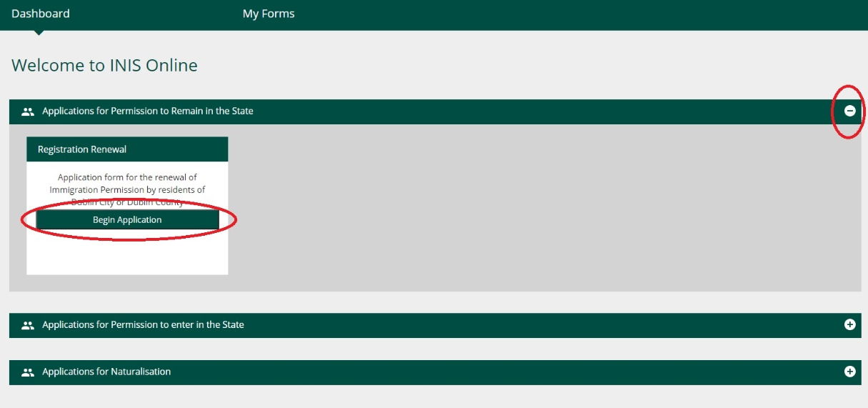The image size is (868, 408).
Task: Expand Permission to enter section plus icon
Action: tap(849, 324)
